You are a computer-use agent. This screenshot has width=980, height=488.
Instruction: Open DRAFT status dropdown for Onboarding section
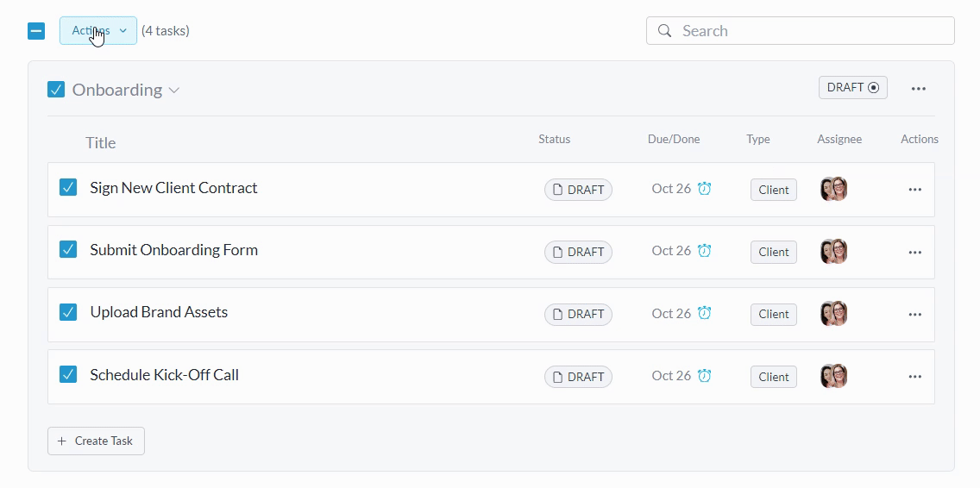(x=852, y=88)
